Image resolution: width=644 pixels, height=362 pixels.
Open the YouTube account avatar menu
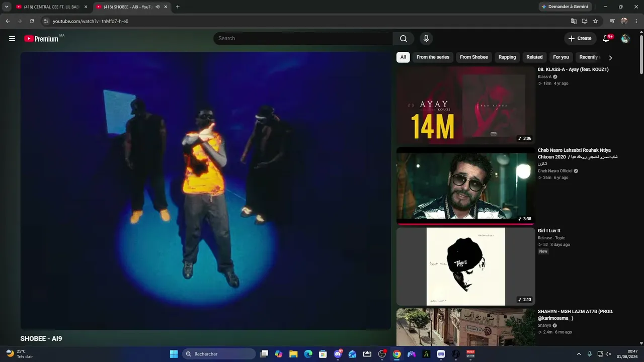[625, 39]
